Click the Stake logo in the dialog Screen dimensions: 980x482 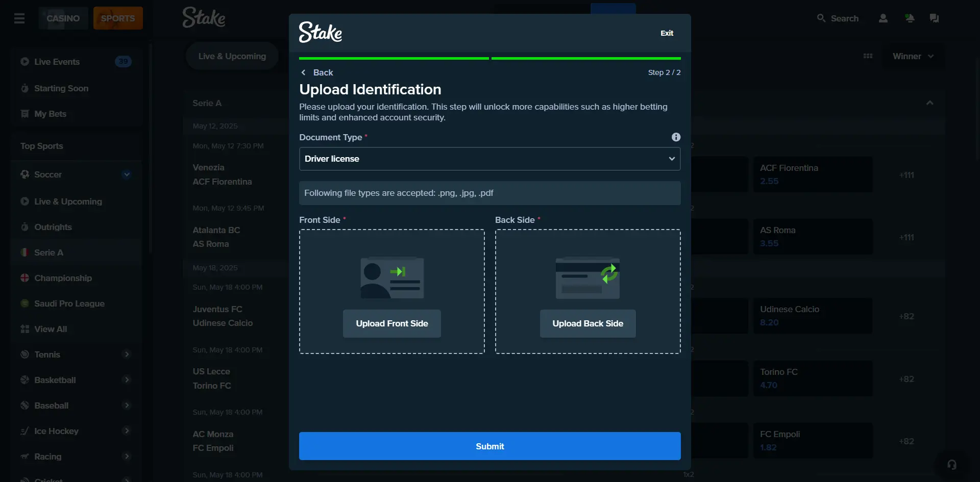(x=321, y=33)
